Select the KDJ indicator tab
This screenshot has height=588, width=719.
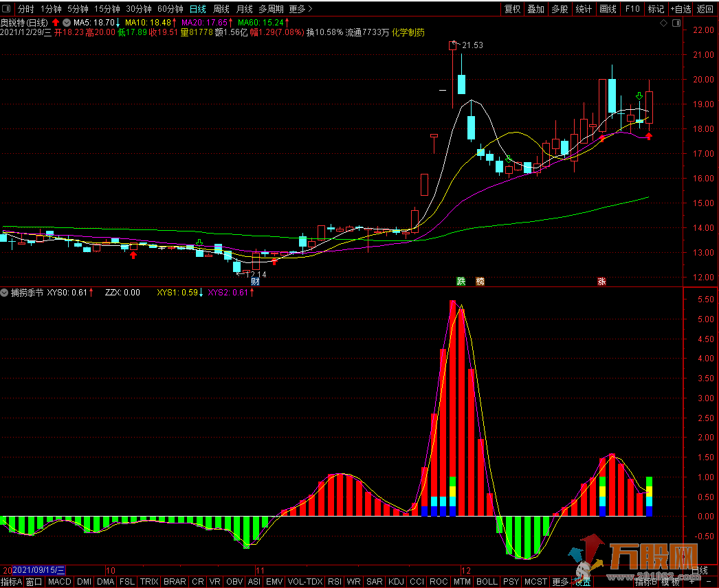pyautogui.click(x=396, y=582)
